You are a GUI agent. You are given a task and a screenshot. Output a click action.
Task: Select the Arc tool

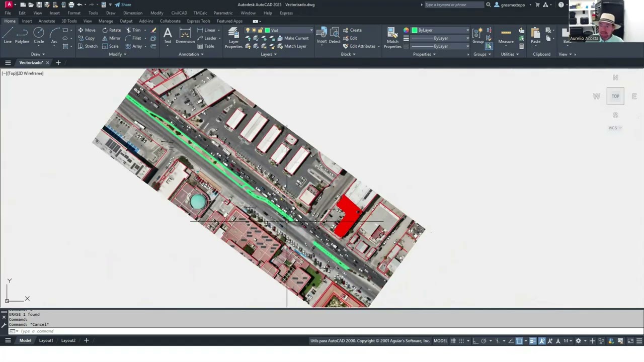[x=54, y=35]
